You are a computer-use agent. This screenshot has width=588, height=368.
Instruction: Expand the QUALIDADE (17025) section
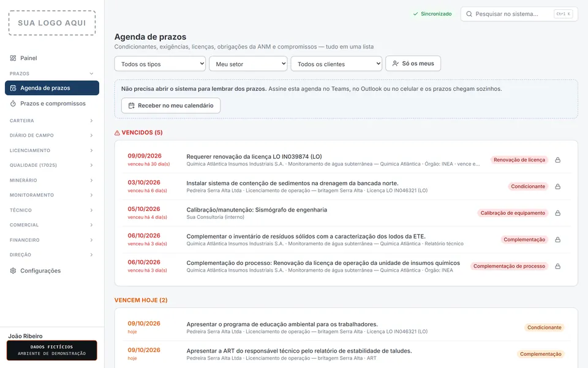[51, 165]
